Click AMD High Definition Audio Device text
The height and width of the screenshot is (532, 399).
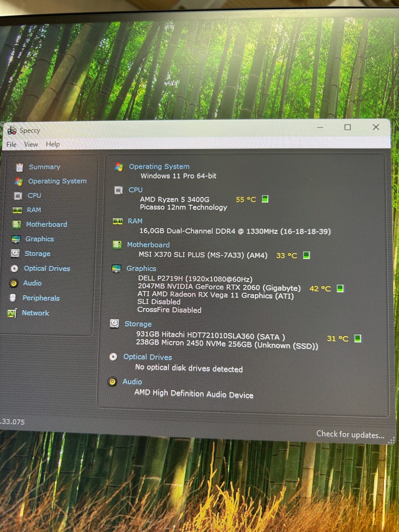[194, 394]
